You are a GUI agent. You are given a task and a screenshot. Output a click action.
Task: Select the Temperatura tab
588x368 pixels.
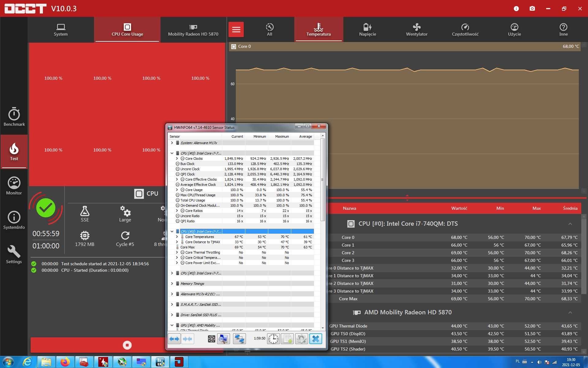point(318,30)
